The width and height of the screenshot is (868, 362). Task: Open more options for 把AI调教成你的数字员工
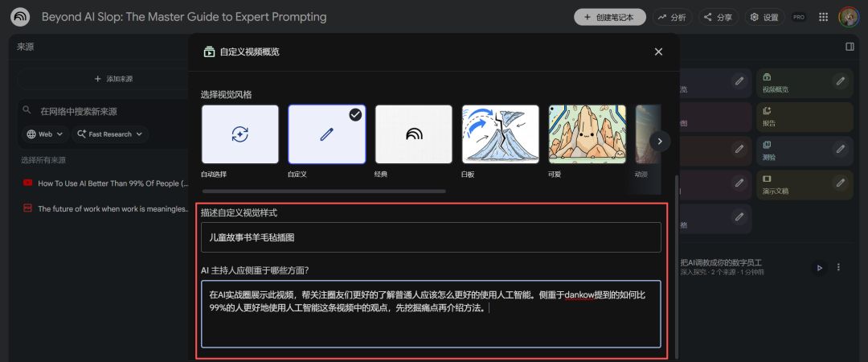pos(838,267)
